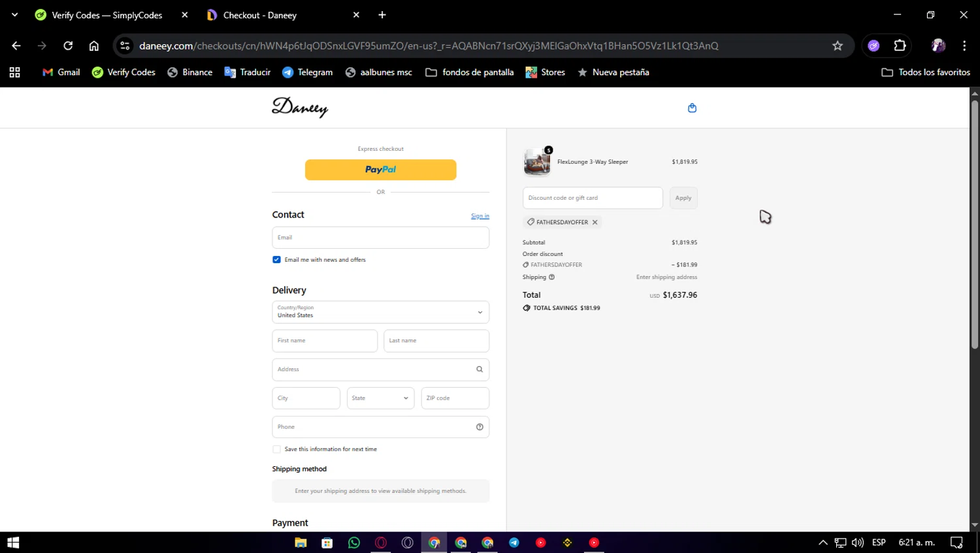
Task: Click the Apply discount button
Action: point(683,198)
